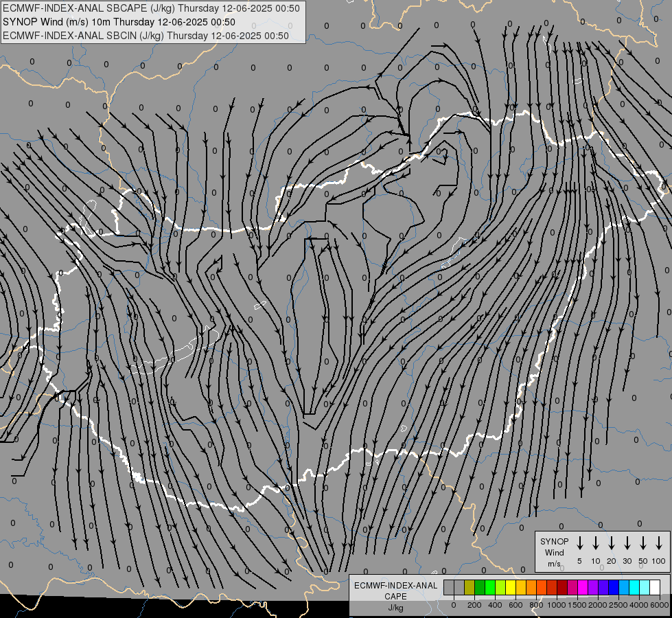Click the CAPE legend label
Viewport: 672px width, 618px height.
click(x=395, y=597)
